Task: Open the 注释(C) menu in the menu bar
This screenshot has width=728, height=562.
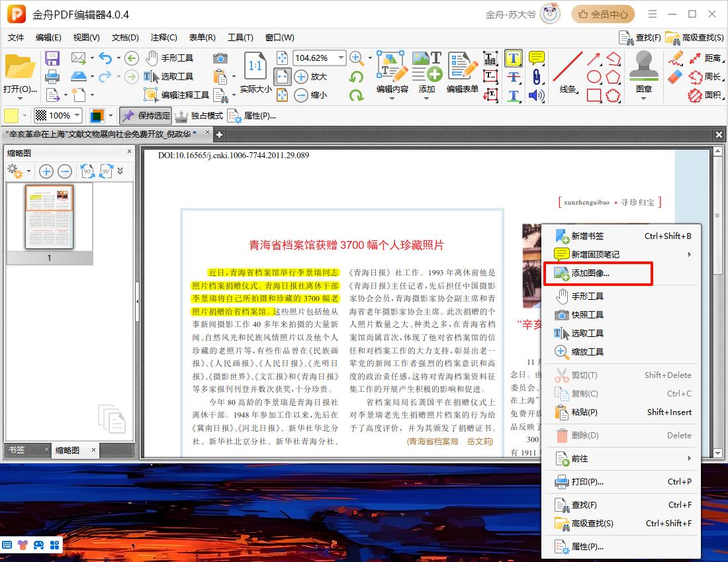Action: 163,38
